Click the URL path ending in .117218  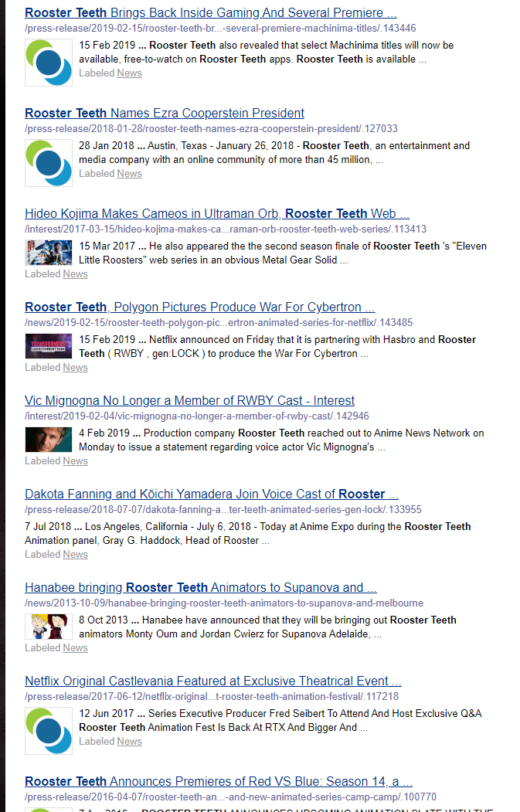[x=212, y=696]
